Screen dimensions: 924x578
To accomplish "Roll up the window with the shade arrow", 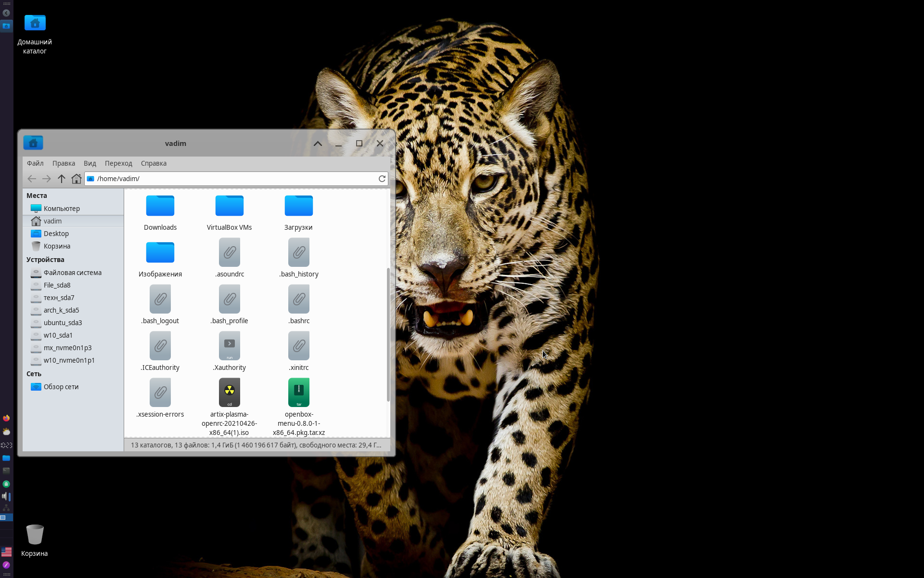I will click(318, 144).
